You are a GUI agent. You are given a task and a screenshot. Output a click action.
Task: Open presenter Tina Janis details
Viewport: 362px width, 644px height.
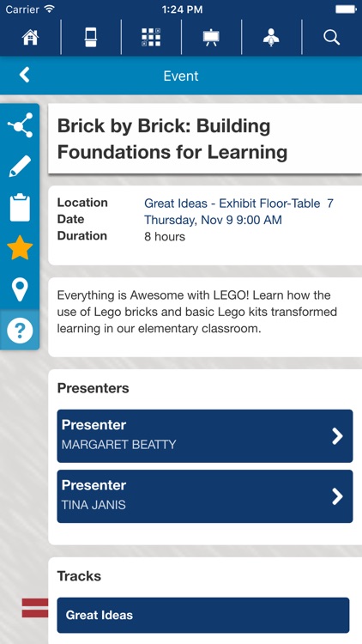click(x=205, y=496)
